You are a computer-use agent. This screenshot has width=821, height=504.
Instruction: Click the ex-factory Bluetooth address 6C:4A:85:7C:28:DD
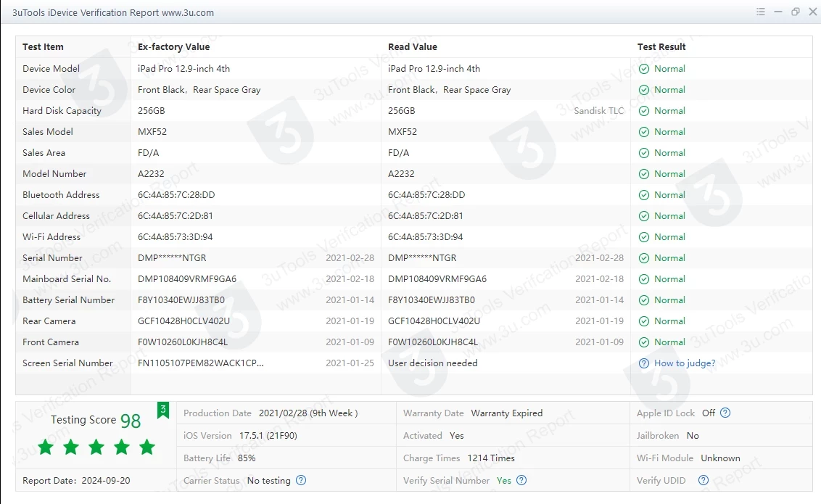point(176,194)
